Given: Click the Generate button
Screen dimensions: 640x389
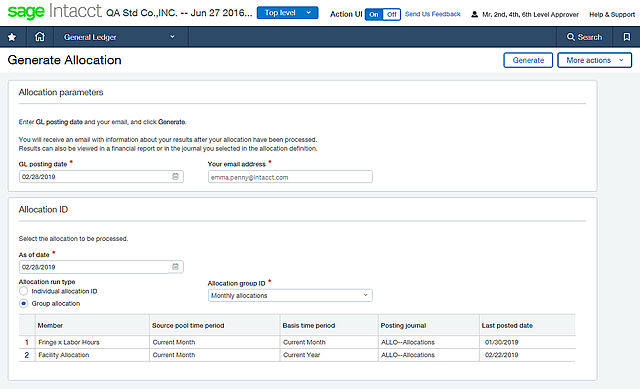Looking at the screenshot, I should click(528, 60).
